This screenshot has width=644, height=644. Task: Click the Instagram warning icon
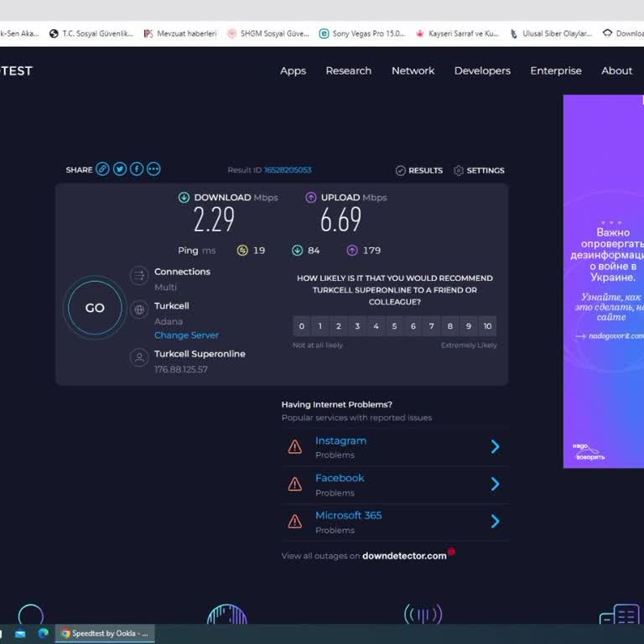(295, 446)
